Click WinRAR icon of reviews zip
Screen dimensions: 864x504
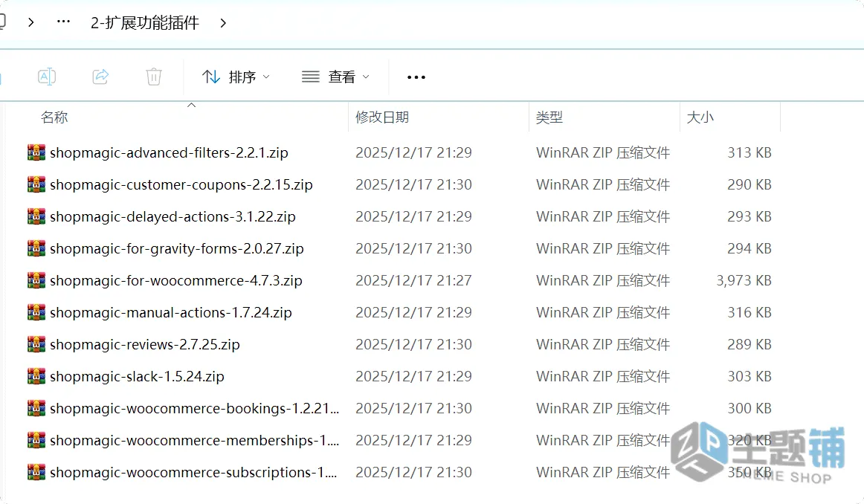tap(36, 344)
